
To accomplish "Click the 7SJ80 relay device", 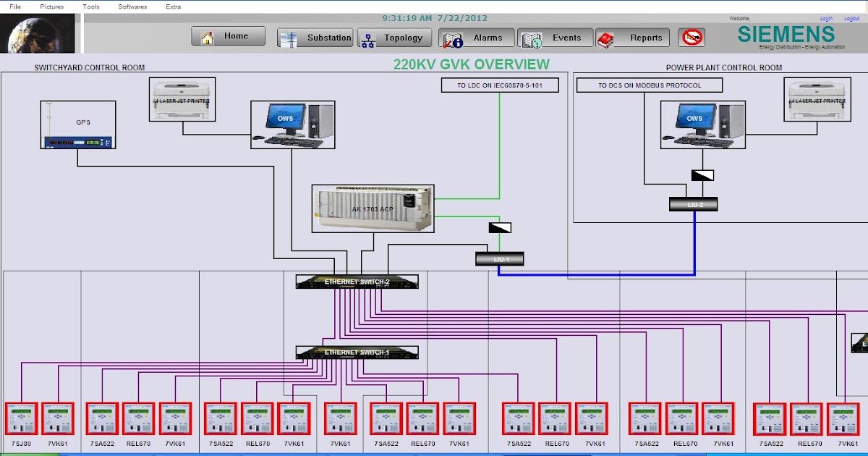I will [x=21, y=418].
